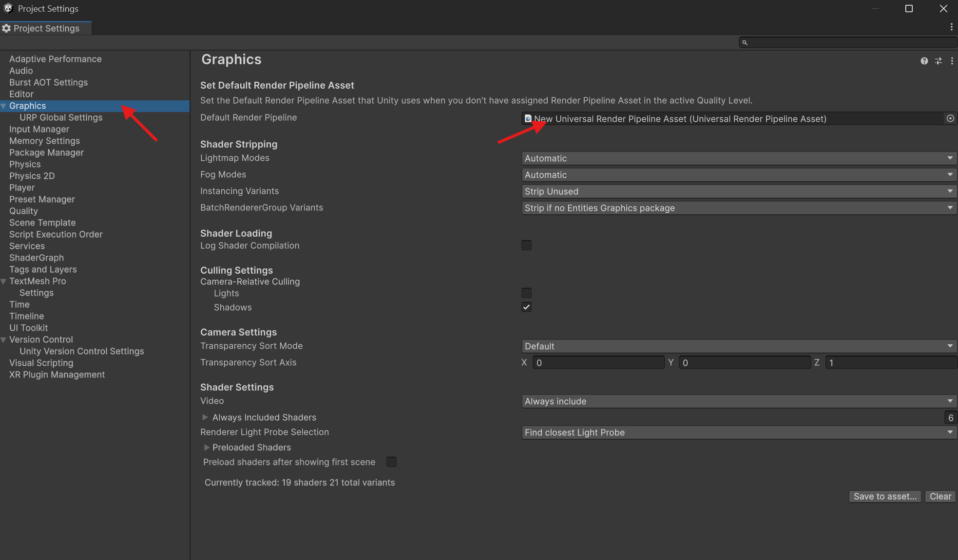The width and height of the screenshot is (958, 560).
Task: Open the Graphics help documentation icon
Action: [x=924, y=61]
